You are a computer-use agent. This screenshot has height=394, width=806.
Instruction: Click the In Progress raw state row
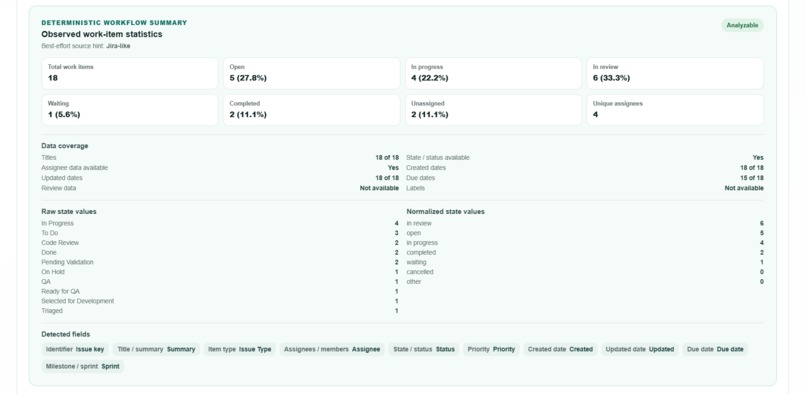click(220, 223)
